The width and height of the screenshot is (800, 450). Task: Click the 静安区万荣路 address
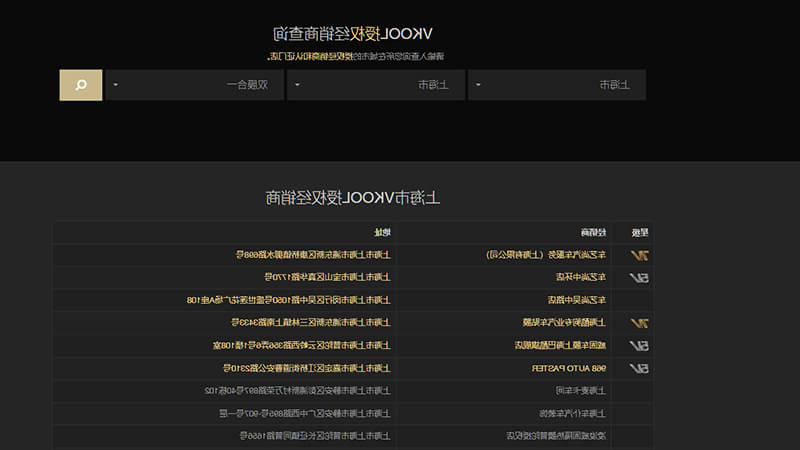click(x=297, y=390)
